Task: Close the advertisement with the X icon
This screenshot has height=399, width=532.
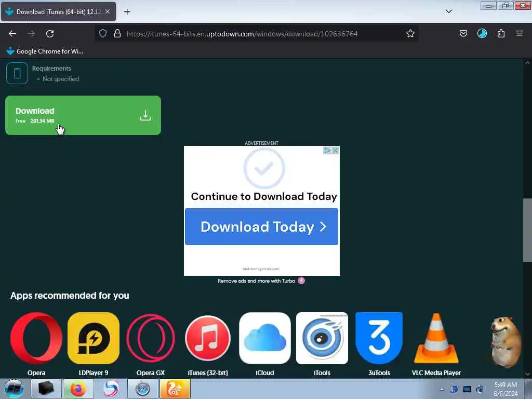Action: pyautogui.click(x=335, y=150)
